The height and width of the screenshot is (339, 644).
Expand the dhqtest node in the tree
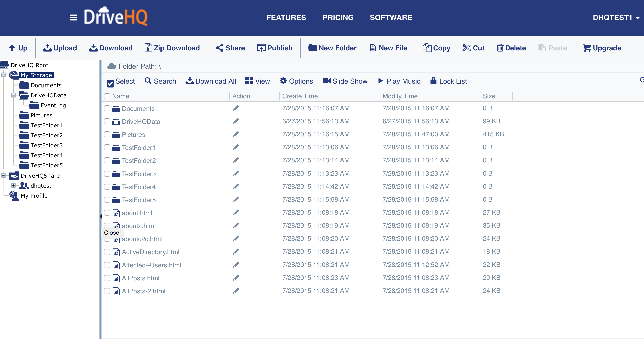13,185
